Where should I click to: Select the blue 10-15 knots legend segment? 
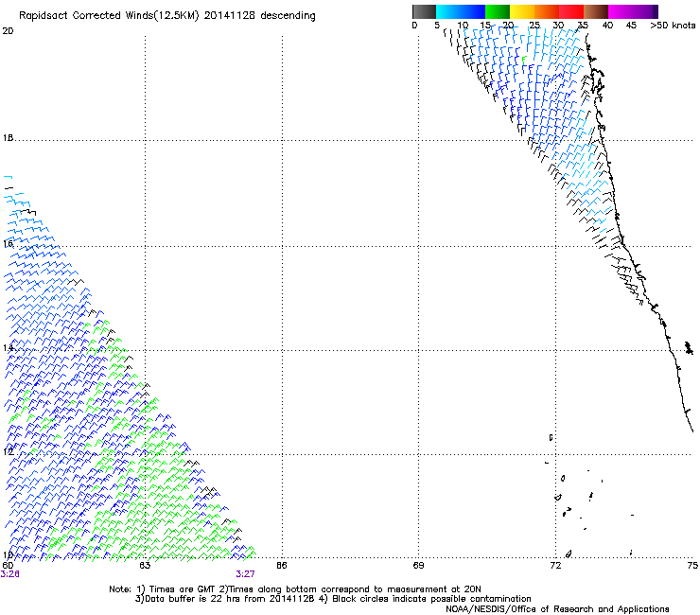(x=473, y=11)
